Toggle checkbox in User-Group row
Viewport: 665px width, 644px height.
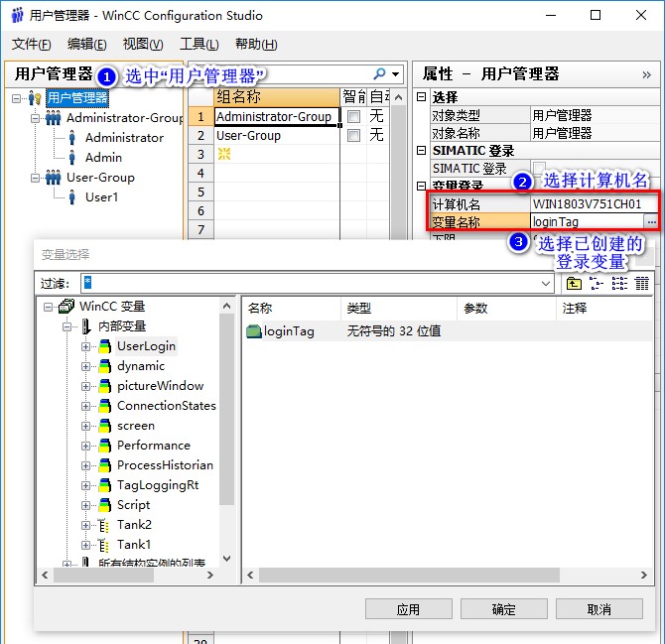353,136
